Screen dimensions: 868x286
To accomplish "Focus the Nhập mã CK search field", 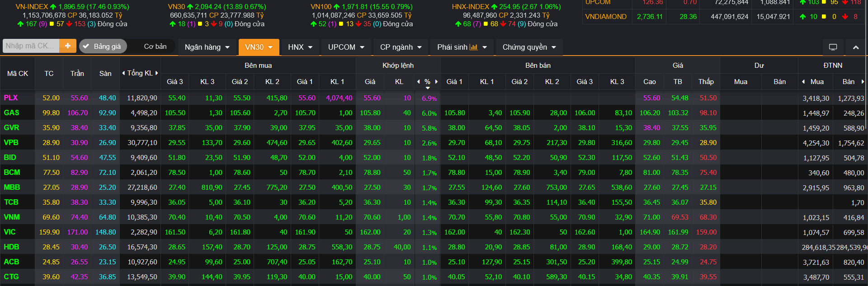I will [x=30, y=46].
